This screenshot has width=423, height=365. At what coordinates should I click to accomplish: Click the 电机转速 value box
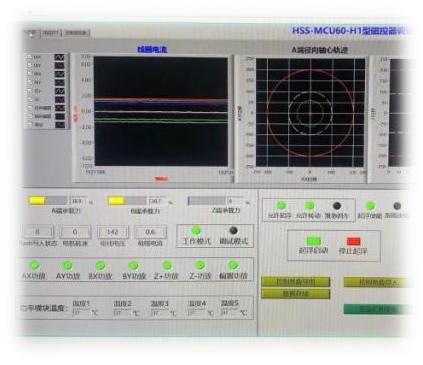[75, 232]
